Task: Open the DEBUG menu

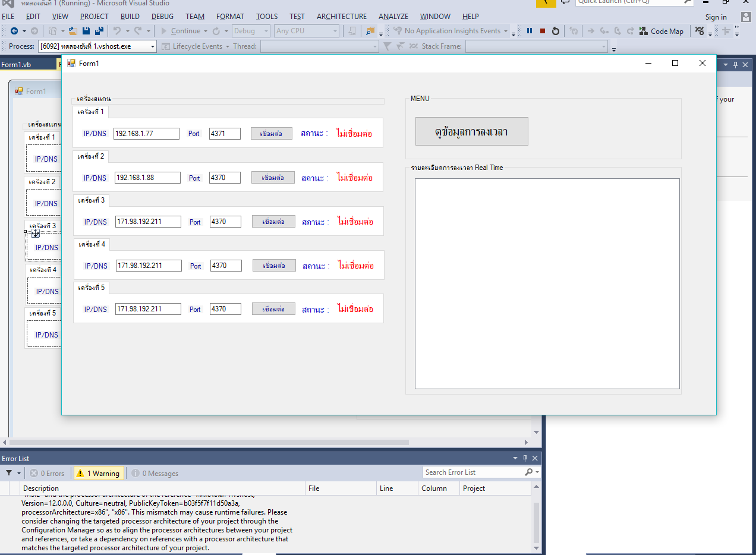Action: point(163,17)
